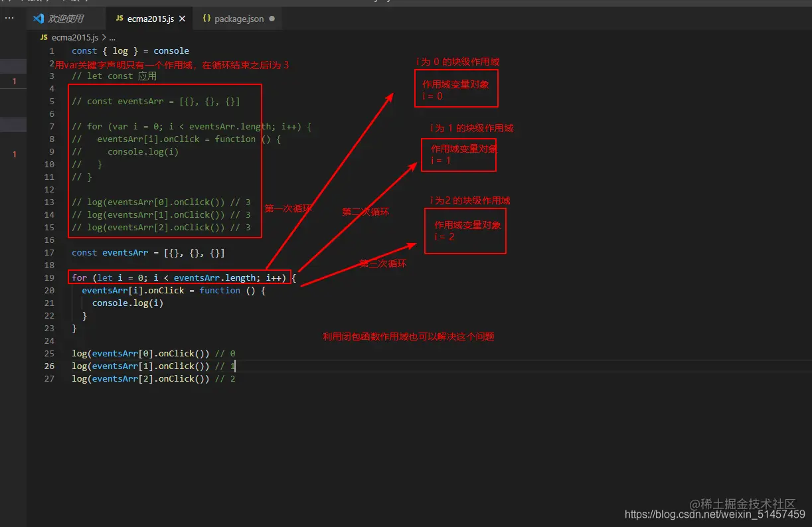Select line number 6 in the gutter

[x=52, y=114]
